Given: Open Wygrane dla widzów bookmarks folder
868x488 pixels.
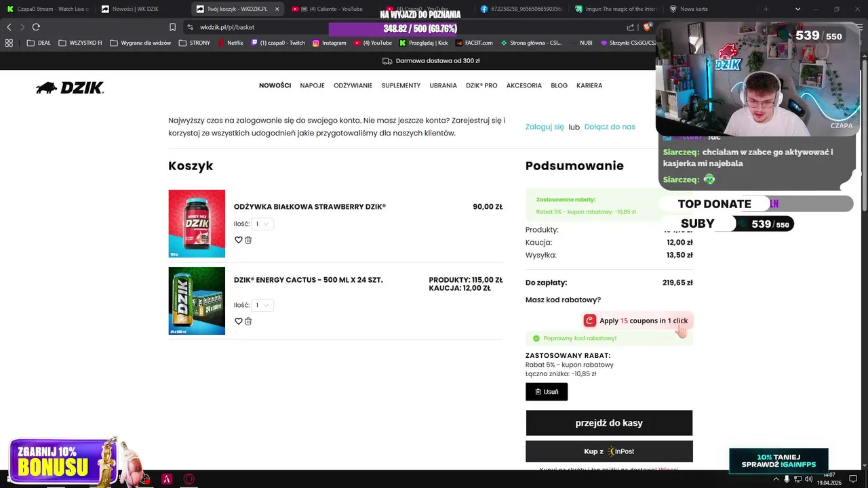Looking at the screenshot, I should [x=140, y=43].
